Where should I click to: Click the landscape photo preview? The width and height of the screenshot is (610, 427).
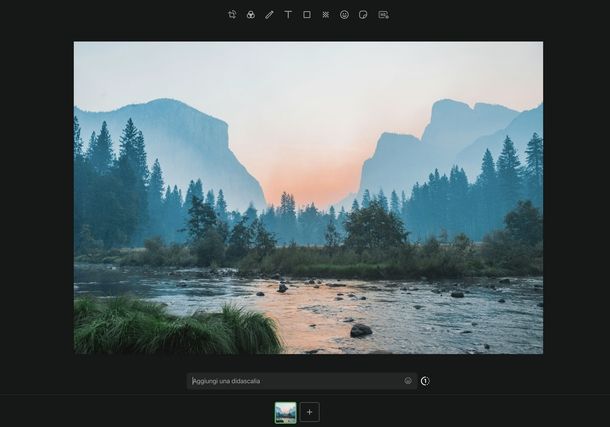(x=309, y=198)
